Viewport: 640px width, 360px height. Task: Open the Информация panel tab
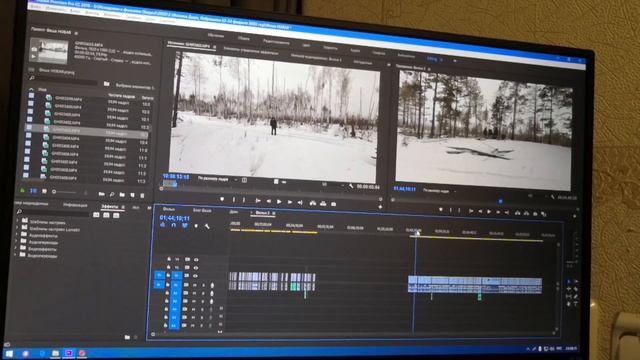[76, 205]
